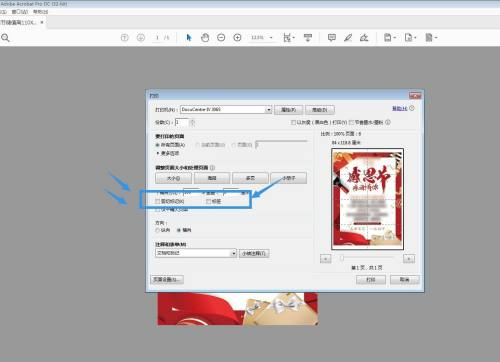Click the page range input field
This screenshot has height=362, width=500.
point(281,145)
